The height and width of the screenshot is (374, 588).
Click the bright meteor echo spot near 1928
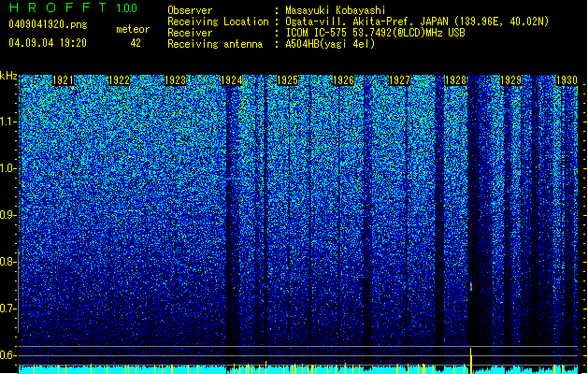pyautogui.click(x=471, y=287)
